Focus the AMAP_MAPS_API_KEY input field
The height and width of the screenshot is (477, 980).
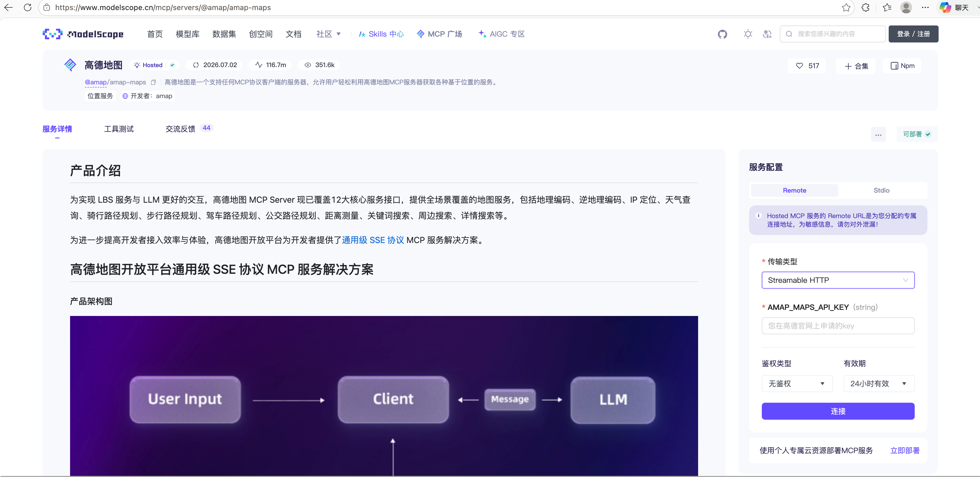(x=838, y=326)
